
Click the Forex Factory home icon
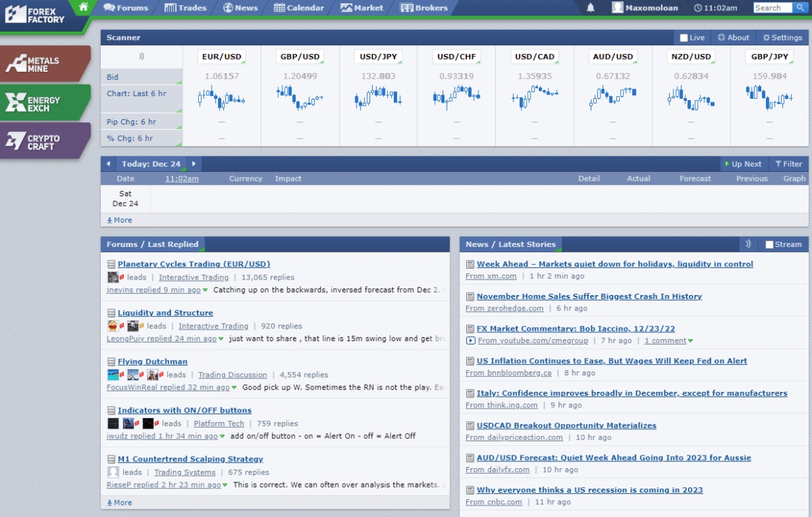[x=83, y=7]
